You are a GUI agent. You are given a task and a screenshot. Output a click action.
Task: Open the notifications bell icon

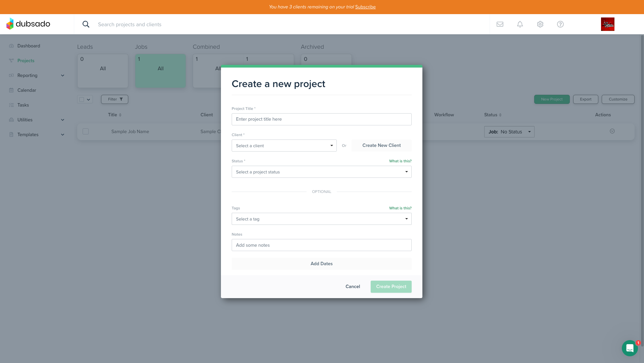click(520, 24)
